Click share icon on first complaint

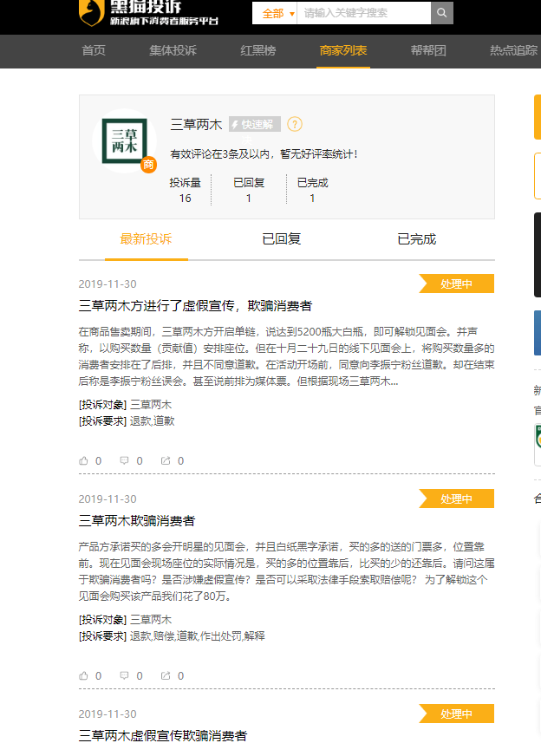166,461
